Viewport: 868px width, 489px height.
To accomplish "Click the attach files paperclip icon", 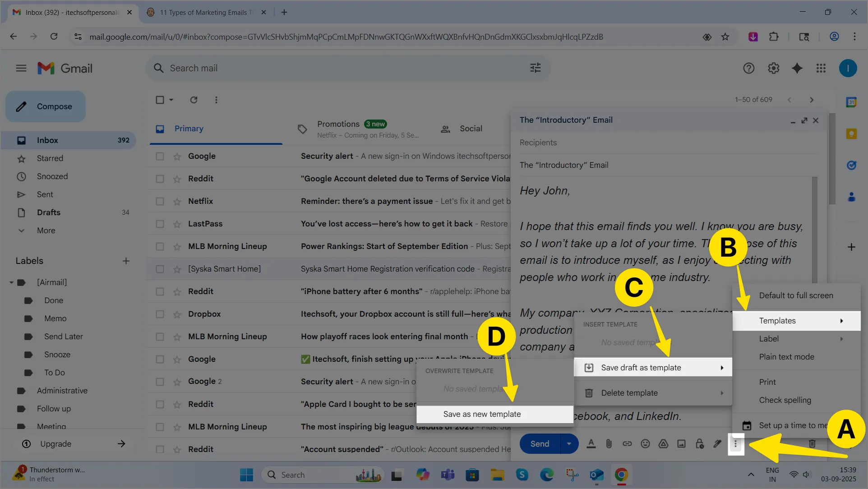I will [x=609, y=444].
